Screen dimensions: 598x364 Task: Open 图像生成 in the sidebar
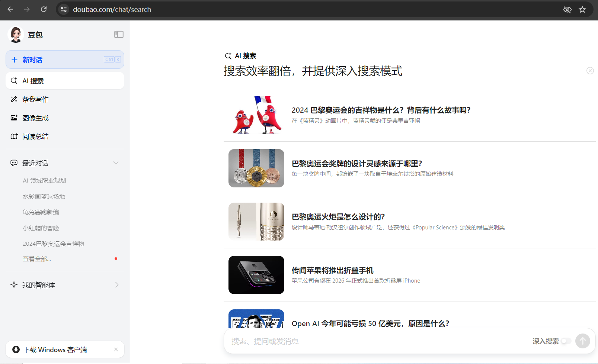[x=65, y=118]
